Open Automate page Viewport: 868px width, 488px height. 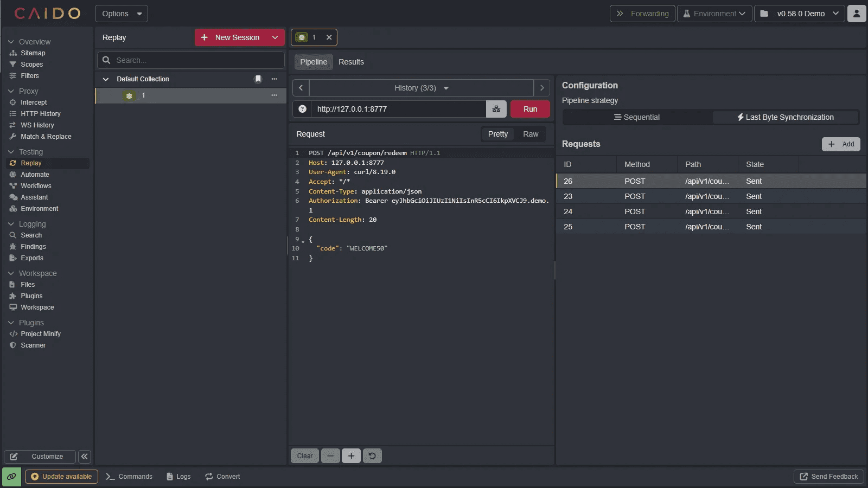coord(35,175)
